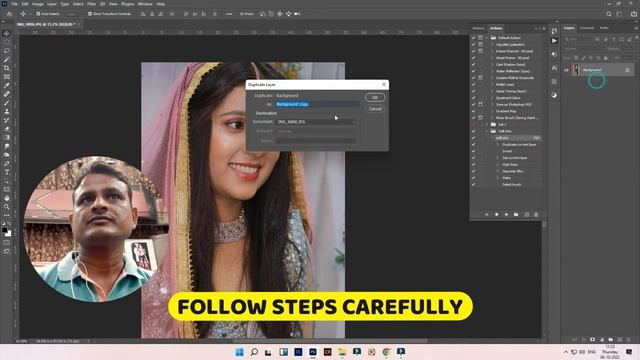Select the Crop tool
The width and height of the screenshot is (640, 360).
pyautogui.click(x=7, y=68)
